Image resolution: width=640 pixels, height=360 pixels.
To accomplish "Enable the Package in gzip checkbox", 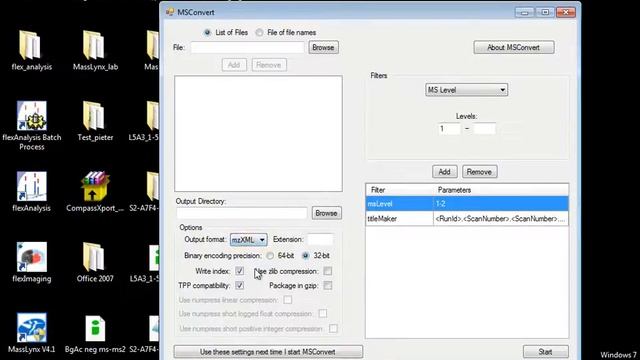I will click(x=327, y=286).
